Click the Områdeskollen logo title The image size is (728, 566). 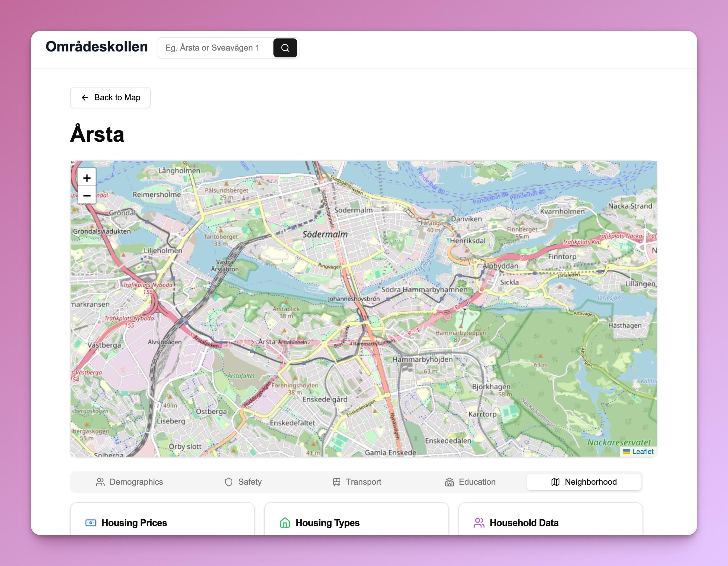pyautogui.click(x=97, y=47)
